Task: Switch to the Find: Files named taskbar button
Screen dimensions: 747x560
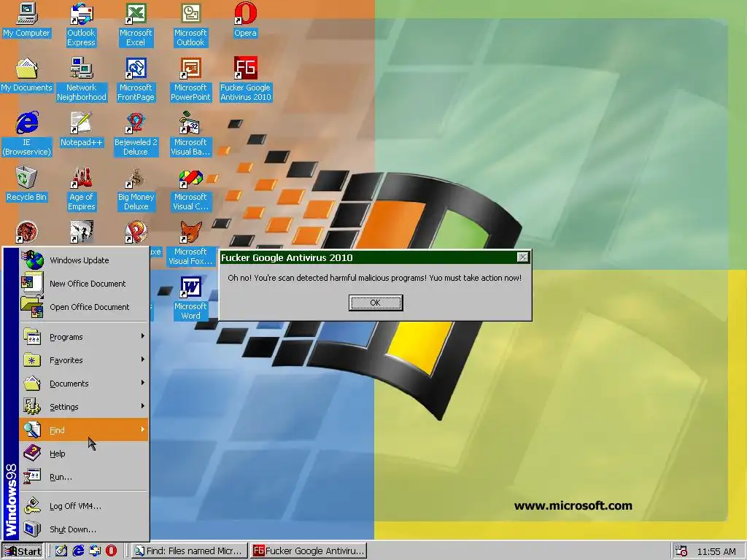Action: (x=190, y=551)
